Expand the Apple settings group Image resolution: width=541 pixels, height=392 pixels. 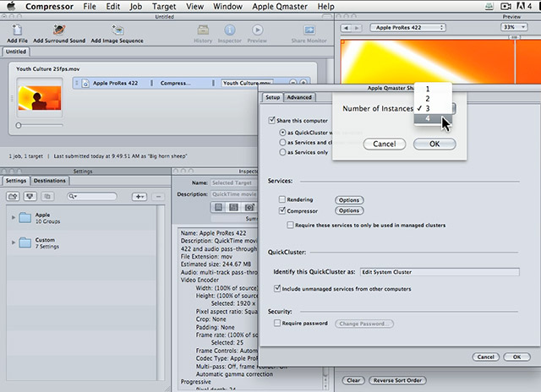(14, 218)
